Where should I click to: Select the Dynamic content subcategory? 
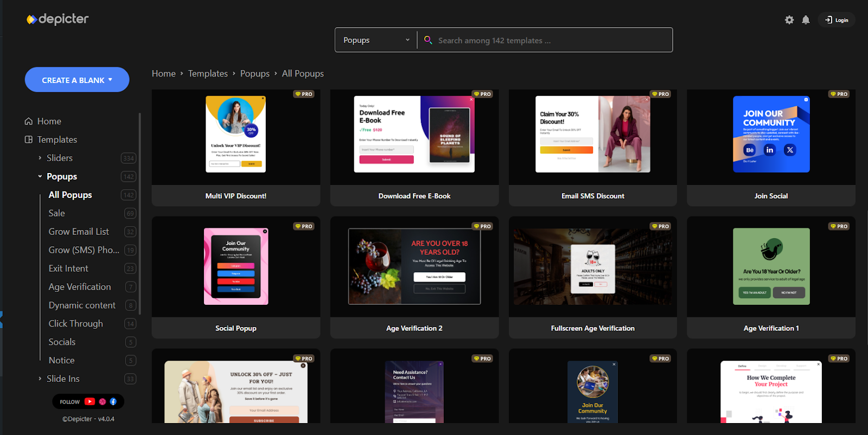[x=82, y=305]
